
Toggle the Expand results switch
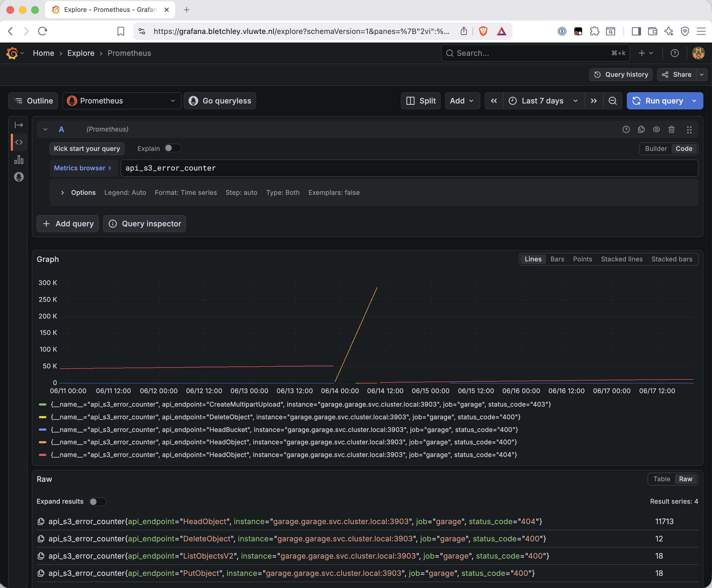click(x=97, y=501)
